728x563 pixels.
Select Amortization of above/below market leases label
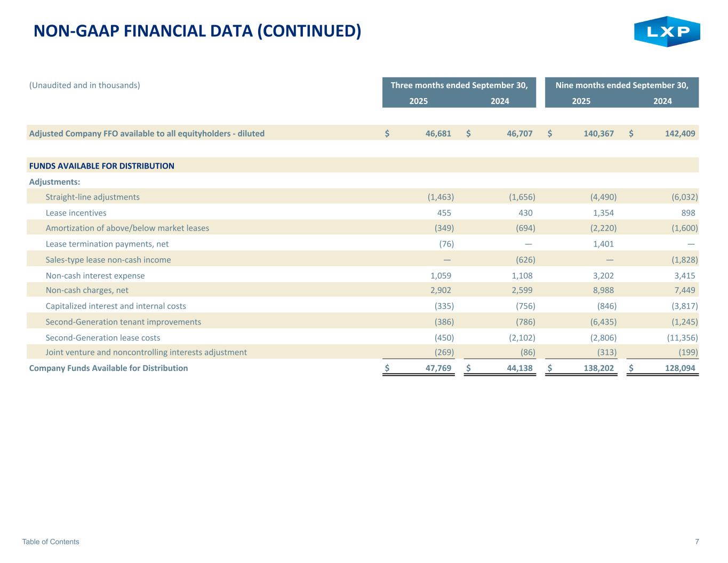127,228
